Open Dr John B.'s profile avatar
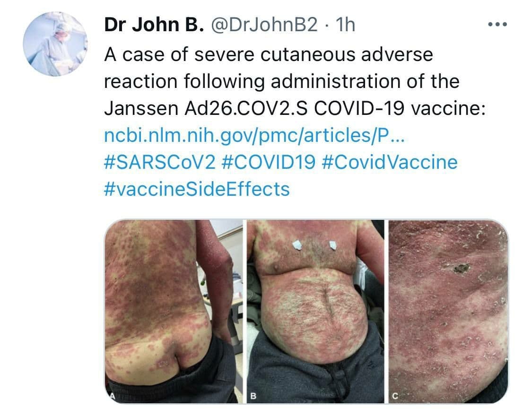Image resolution: width=532 pixels, height=418 pixels. click(x=55, y=44)
